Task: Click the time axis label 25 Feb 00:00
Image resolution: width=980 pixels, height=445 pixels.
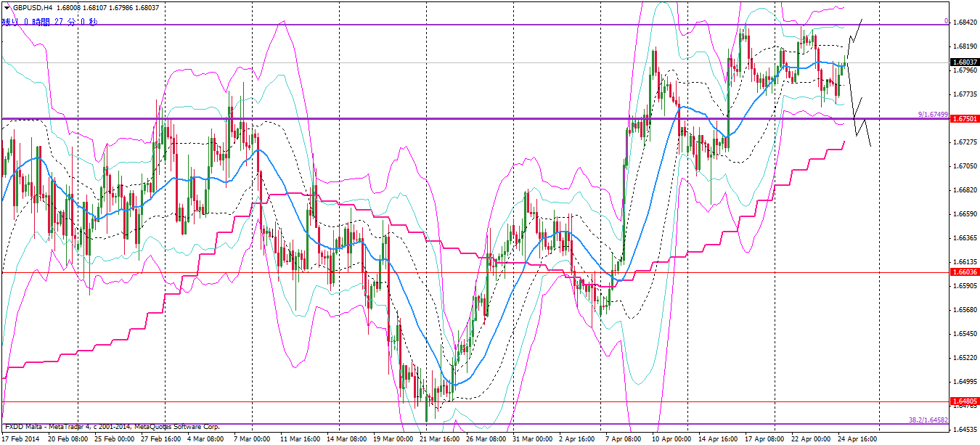Action: [115, 439]
